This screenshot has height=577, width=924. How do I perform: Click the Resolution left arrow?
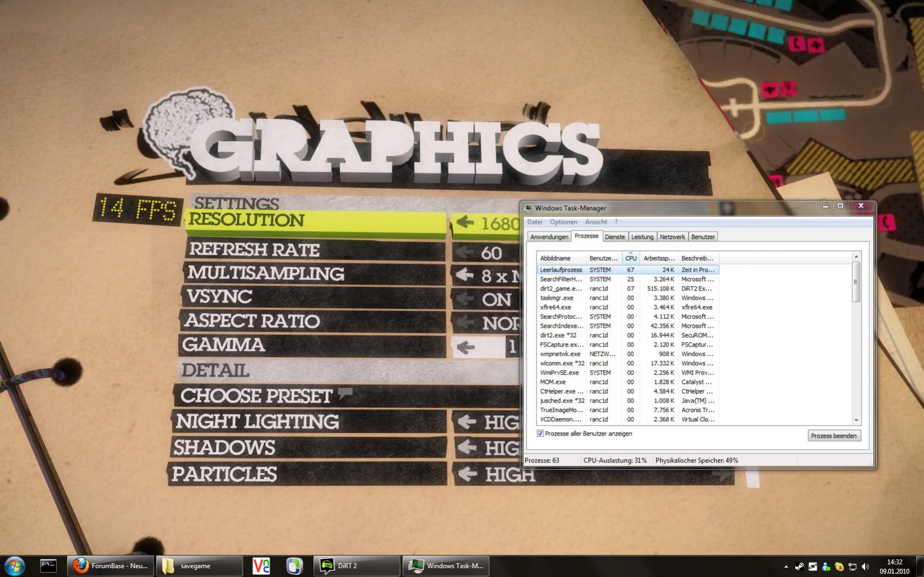465,222
